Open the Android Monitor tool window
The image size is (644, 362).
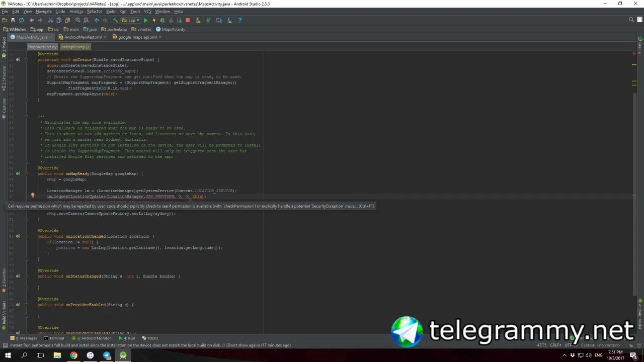(91, 338)
